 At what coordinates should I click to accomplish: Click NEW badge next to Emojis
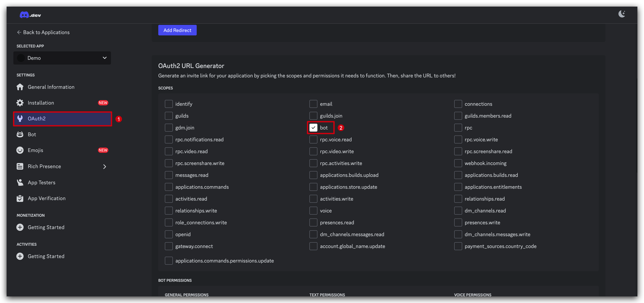(103, 150)
